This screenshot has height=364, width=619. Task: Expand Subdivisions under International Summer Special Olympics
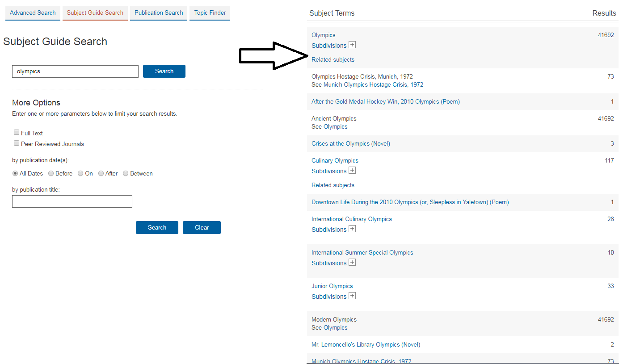[352, 263]
